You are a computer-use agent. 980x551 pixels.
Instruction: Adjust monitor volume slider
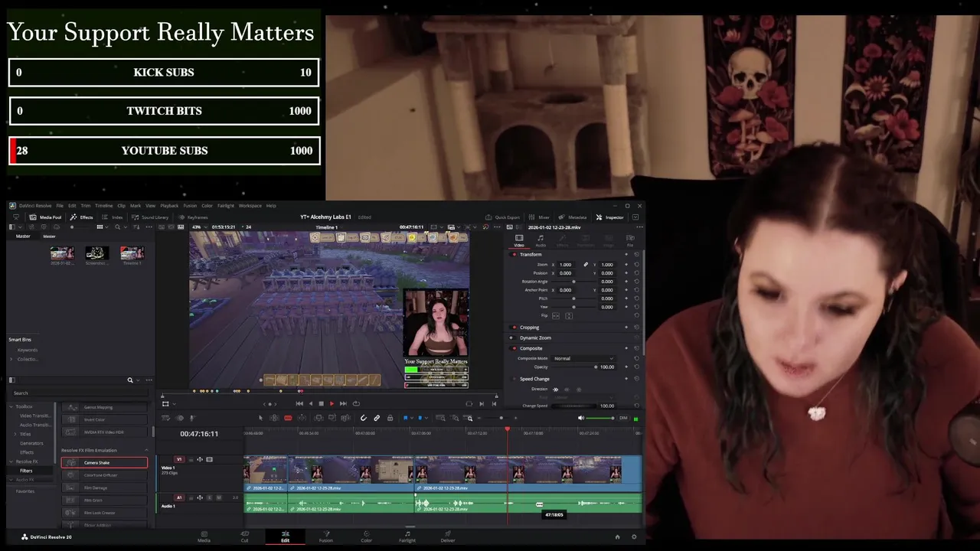coord(599,418)
